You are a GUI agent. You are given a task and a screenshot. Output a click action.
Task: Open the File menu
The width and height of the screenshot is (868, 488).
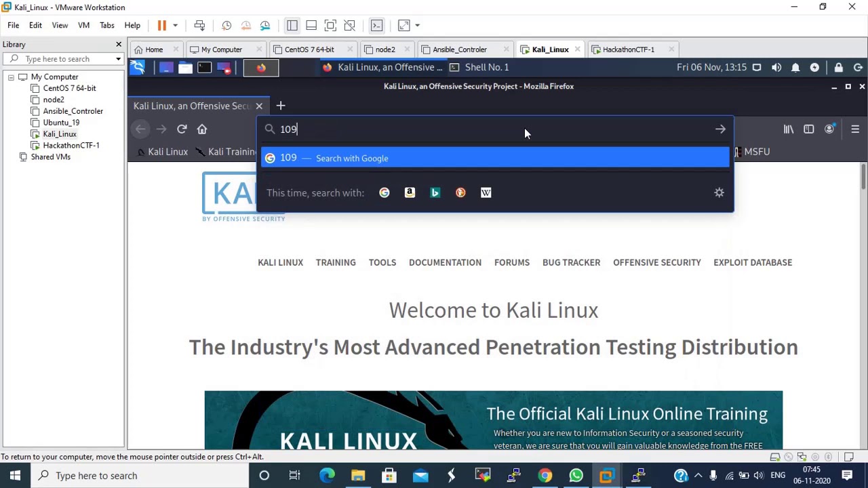(13, 25)
